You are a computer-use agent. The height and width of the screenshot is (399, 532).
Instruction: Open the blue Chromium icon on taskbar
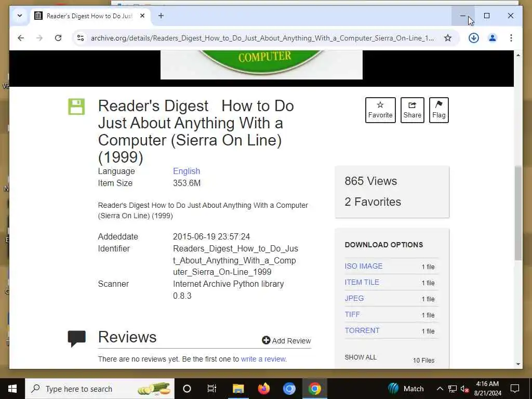coord(289,389)
